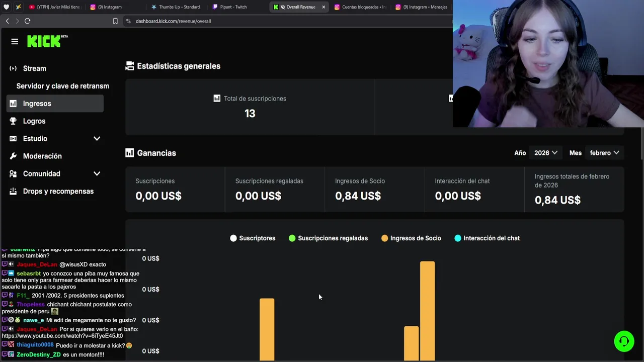Open Logros in the sidebar
Image resolution: width=644 pixels, height=362 pixels.
click(x=55, y=121)
